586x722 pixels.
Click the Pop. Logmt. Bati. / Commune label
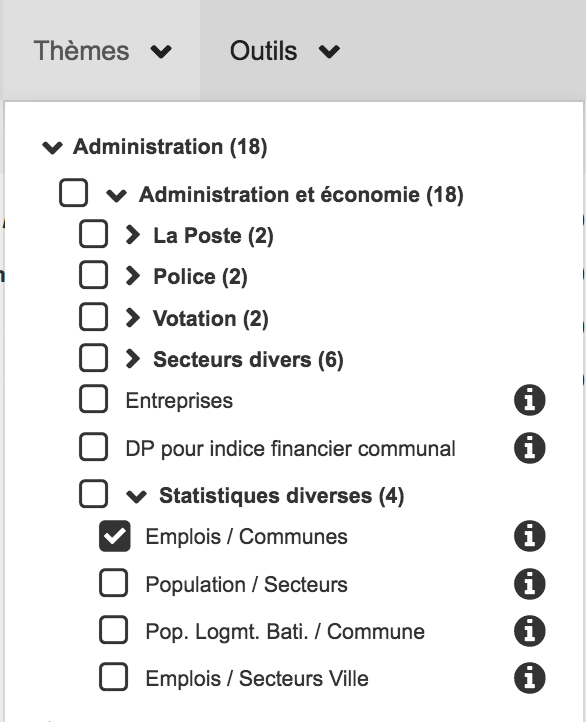click(285, 631)
